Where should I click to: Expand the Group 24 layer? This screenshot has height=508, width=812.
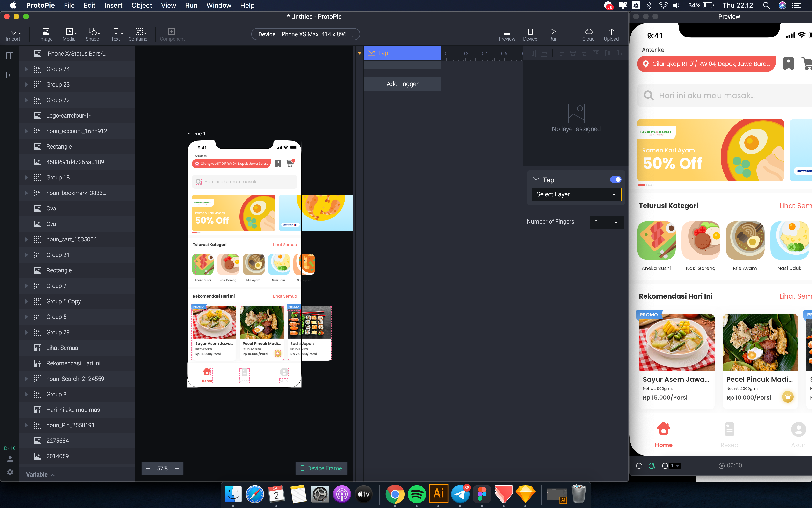click(x=26, y=69)
